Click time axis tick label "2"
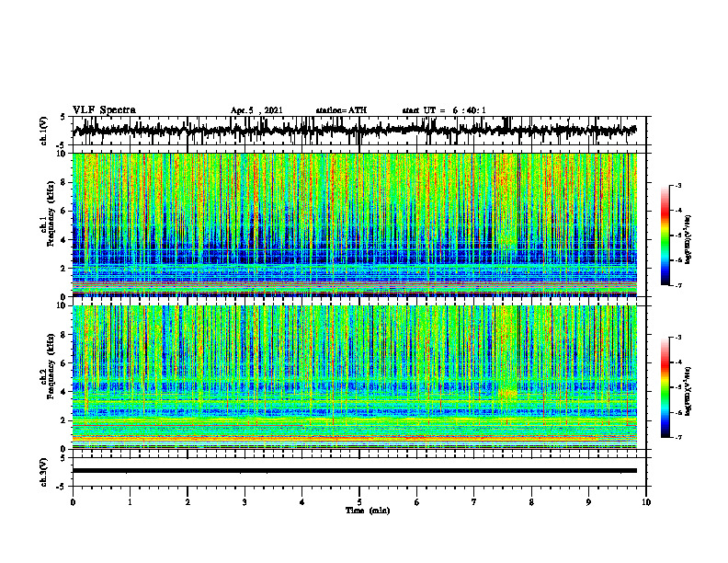 (x=188, y=502)
